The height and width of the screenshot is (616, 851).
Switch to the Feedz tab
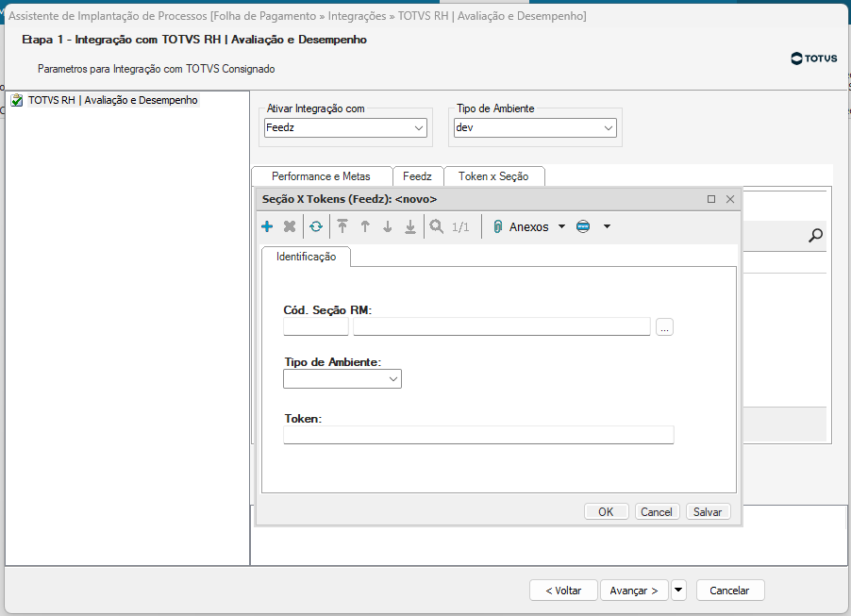click(417, 176)
